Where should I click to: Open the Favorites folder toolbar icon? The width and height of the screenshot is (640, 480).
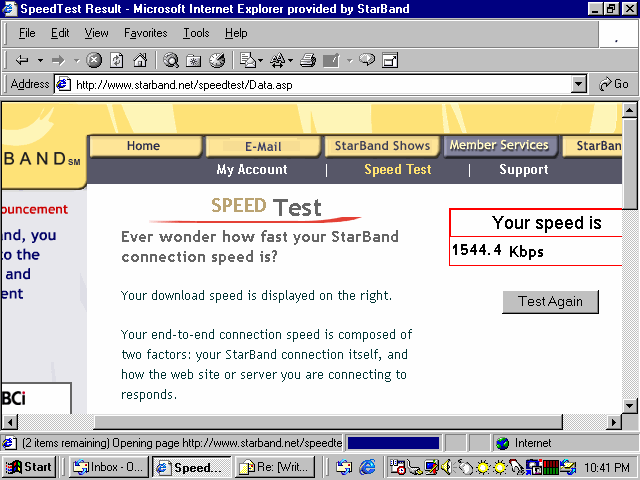193,60
